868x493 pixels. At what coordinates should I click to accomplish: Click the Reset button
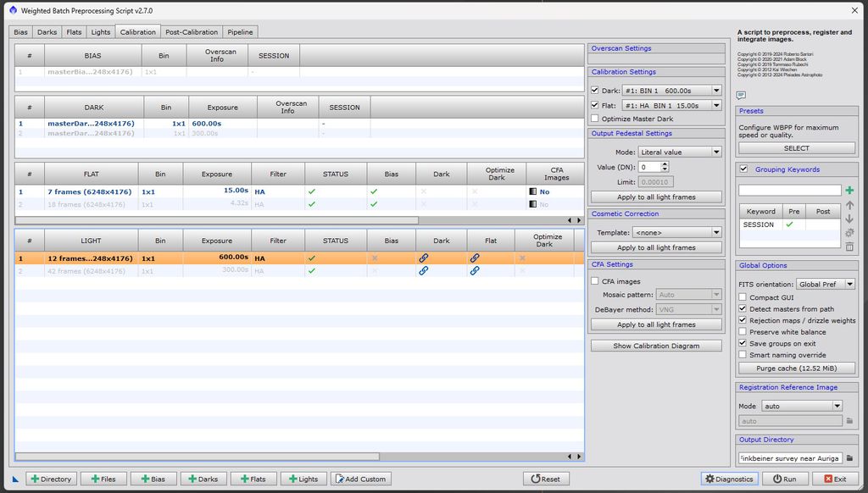pos(546,479)
